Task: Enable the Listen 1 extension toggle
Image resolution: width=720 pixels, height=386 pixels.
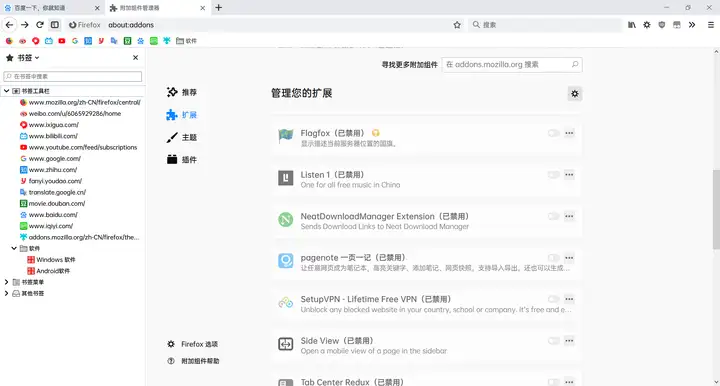Action: [x=554, y=174]
